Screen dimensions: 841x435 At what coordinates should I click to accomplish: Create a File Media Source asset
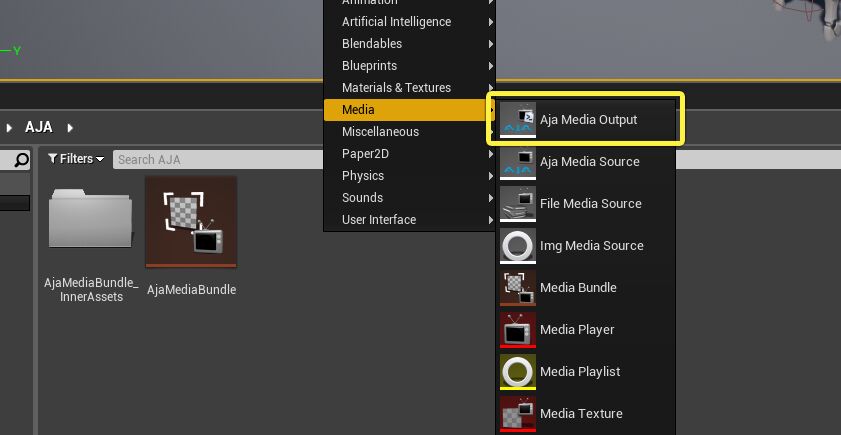(x=585, y=203)
